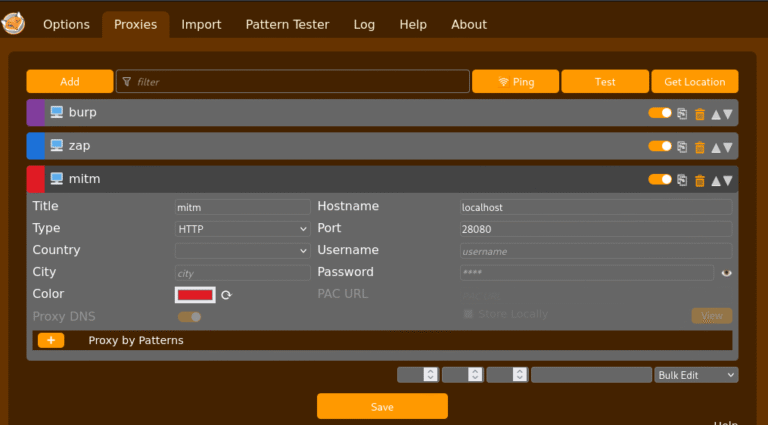Switch to the Options tab

pos(66,24)
